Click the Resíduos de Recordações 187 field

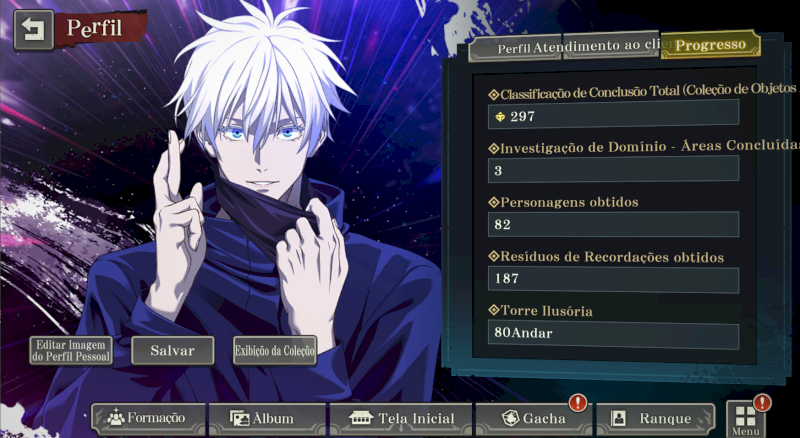pyautogui.click(x=613, y=279)
